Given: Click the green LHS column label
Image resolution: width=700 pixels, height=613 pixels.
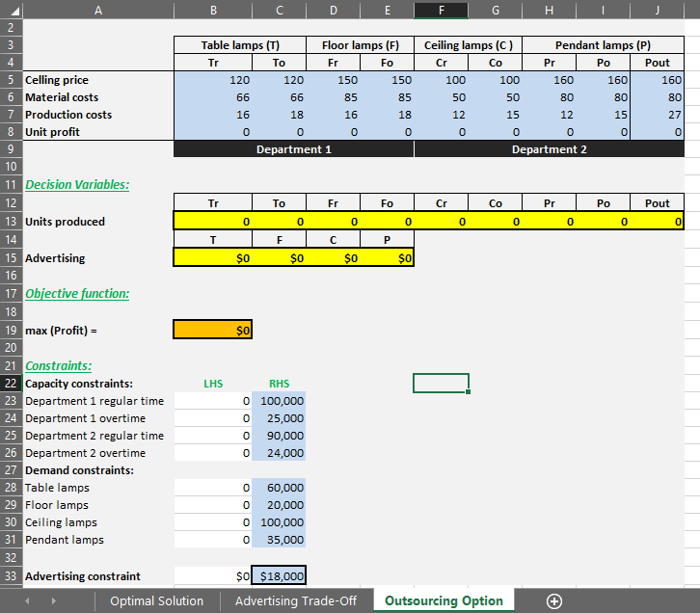Looking at the screenshot, I should pyautogui.click(x=213, y=384).
